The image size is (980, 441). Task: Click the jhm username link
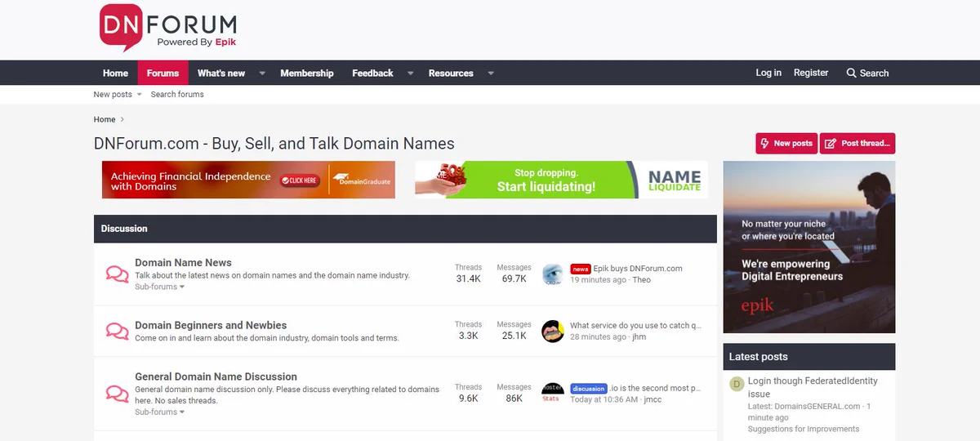coord(639,336)
